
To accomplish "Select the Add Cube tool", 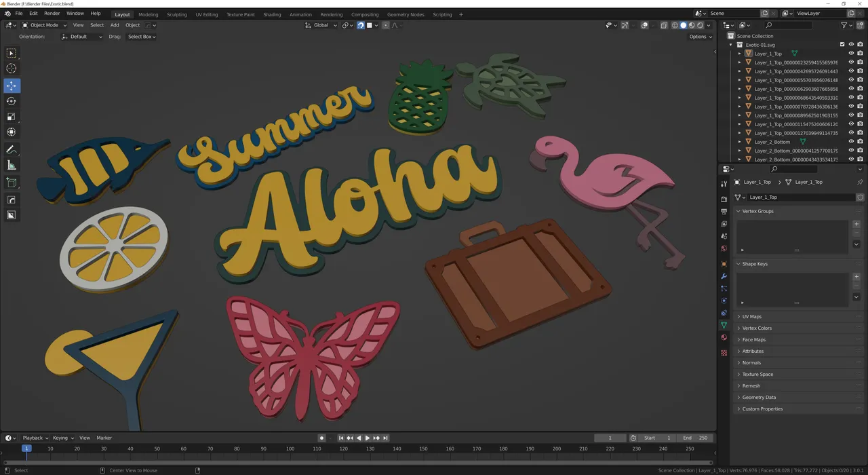I will 12,183.
